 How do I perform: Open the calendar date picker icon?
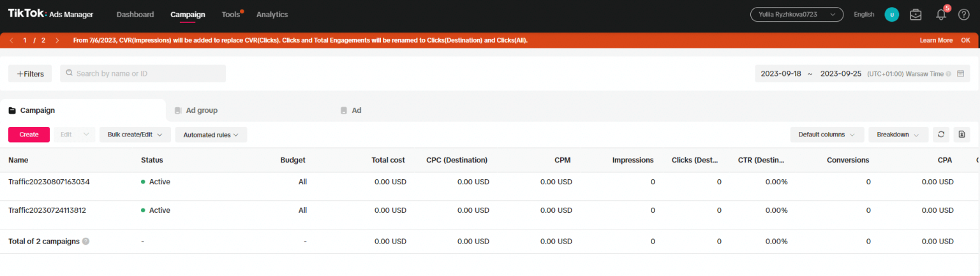click(x=960, y=74)
